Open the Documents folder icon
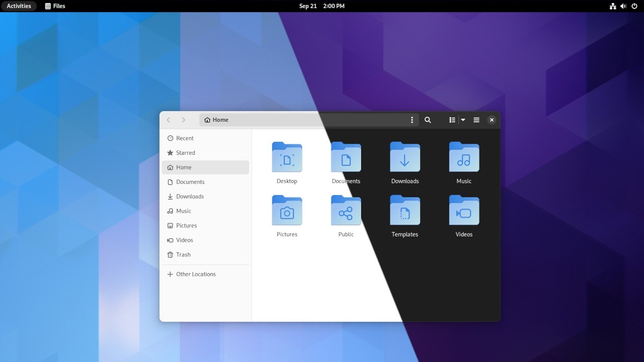The image size is (644, 362). pos(346,157)
